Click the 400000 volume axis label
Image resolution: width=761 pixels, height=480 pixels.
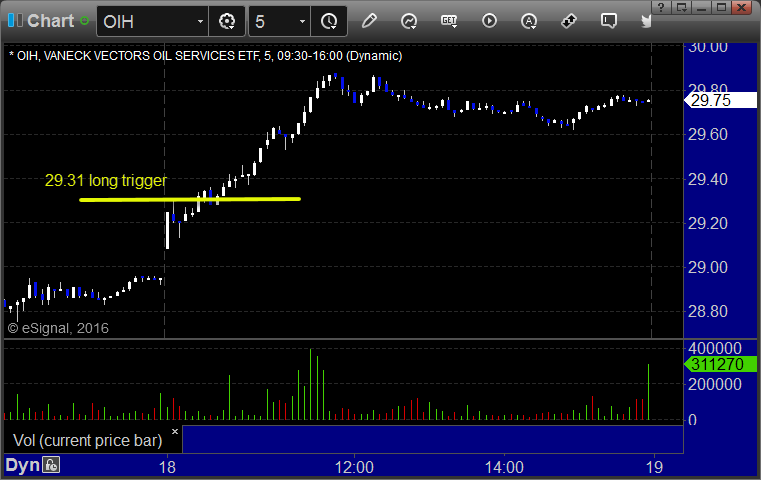pos(715,348)
